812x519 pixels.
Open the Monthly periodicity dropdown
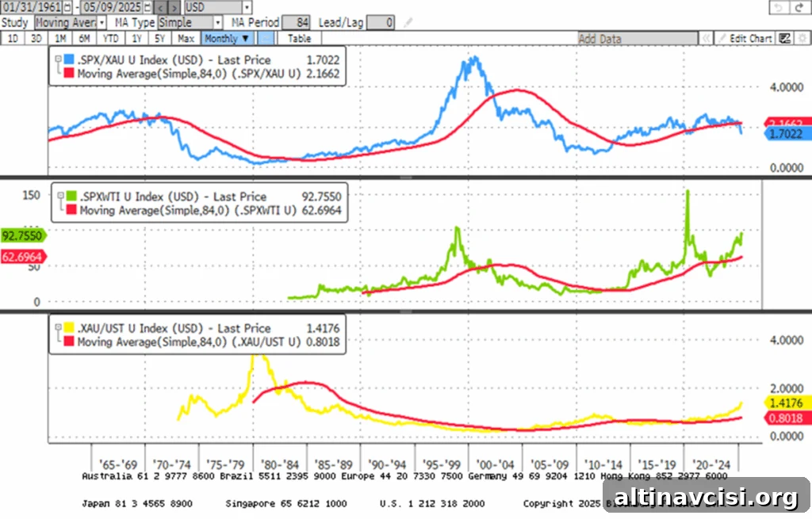pos(226,38)
